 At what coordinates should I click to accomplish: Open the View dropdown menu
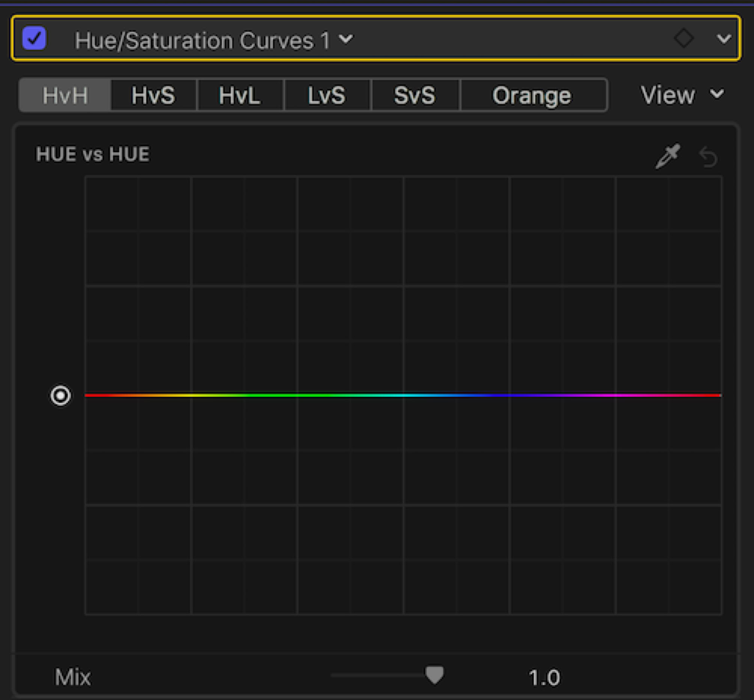682,95
